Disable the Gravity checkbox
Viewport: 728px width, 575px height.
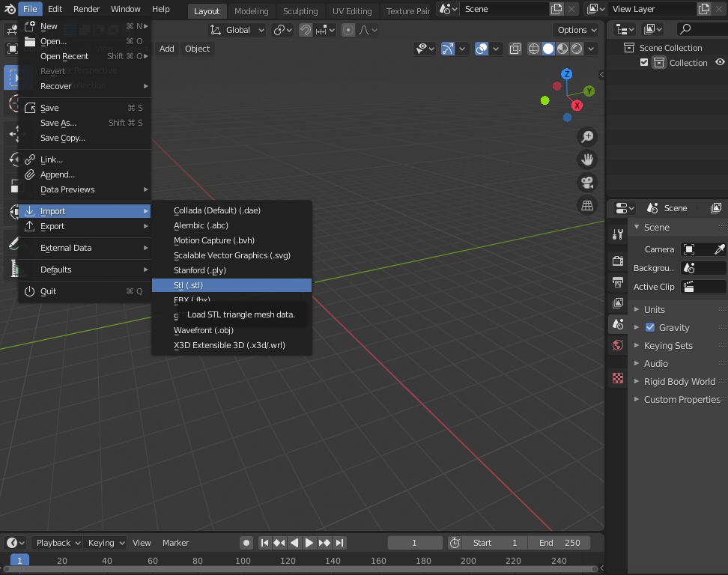[650, 327]
